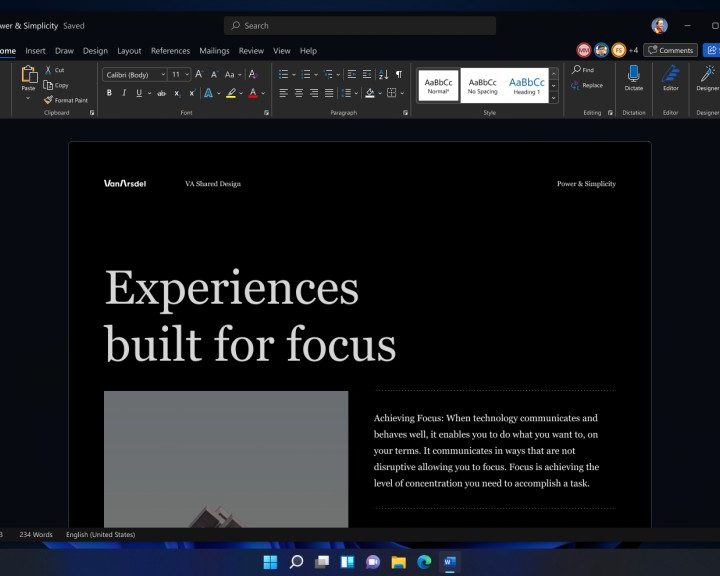The width and height of the screenshot is (720, 576).
Task: Activate the Format Painter brush
Action: (x=48, y=100)
